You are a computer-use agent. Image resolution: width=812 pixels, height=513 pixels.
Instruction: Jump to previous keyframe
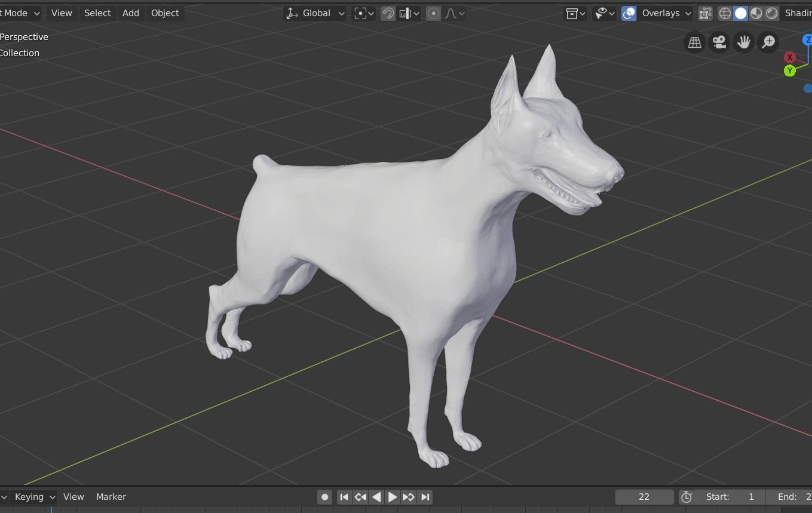(x=360, y=497)
